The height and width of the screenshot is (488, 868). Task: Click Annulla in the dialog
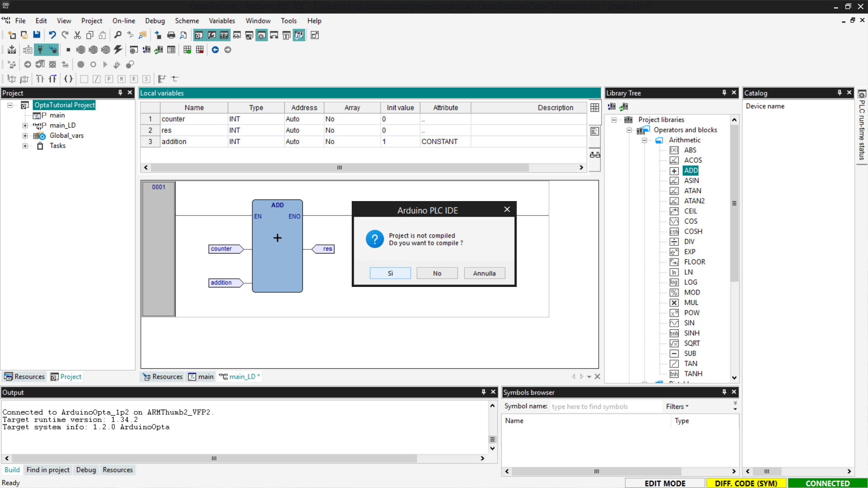pos(484,273)
